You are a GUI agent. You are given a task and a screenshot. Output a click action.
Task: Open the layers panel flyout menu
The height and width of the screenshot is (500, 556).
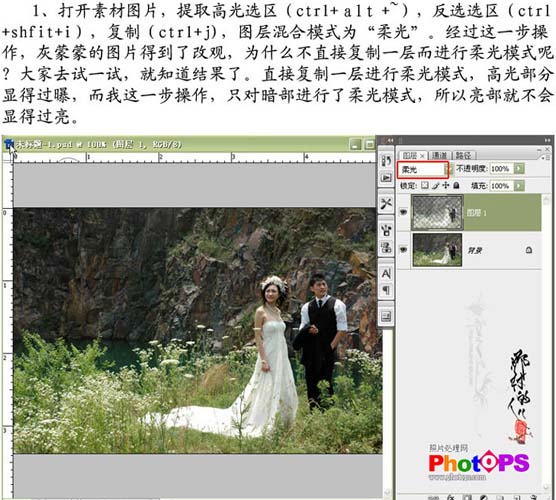point(546,157)
